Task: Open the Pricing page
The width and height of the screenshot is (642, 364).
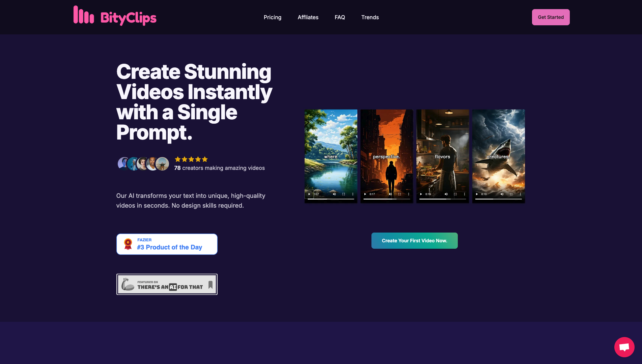Action: (x=272, y=17)
